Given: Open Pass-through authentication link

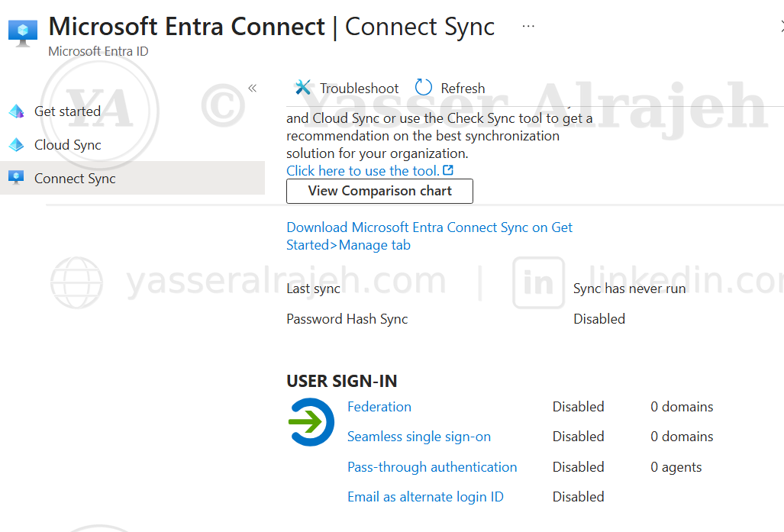Looking at the screenshot, I should (x=432, y=467).
